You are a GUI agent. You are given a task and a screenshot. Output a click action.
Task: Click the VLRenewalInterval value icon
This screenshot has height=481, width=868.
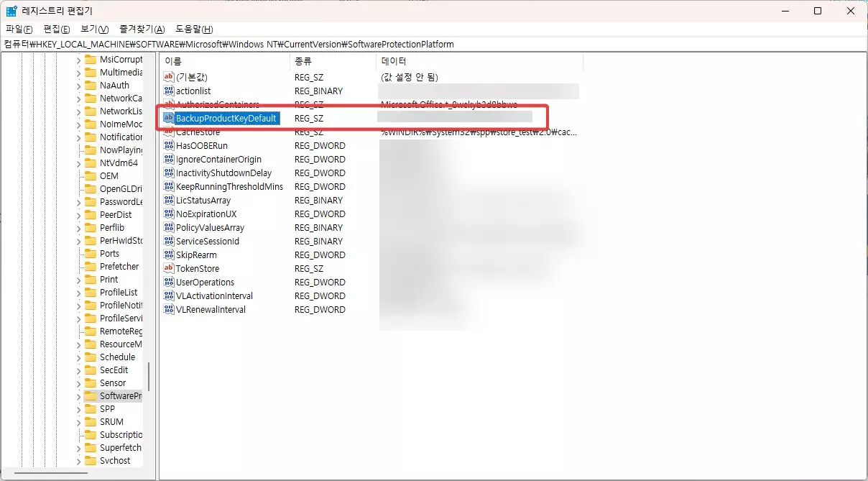click(x=169, y=309)
